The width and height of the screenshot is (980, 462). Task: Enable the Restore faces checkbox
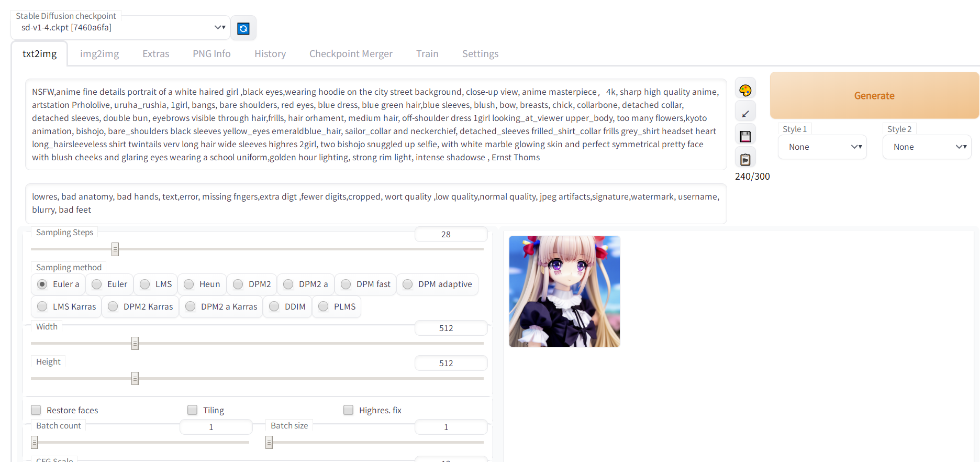pyautogui.click(x=36, y=410)
